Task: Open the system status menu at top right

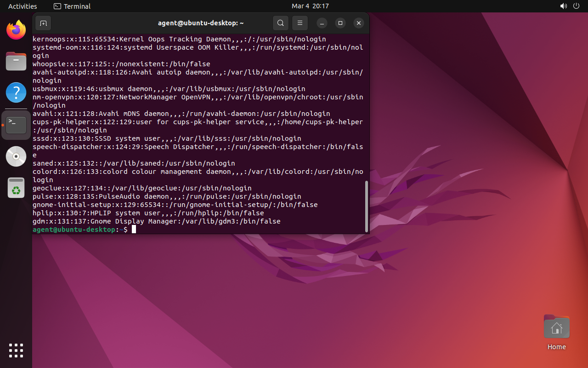Action: (x=570, y=6)
